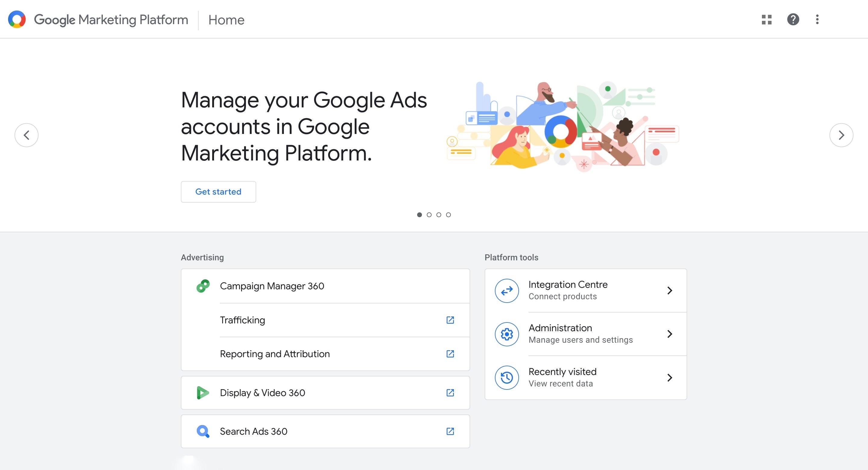Open the Google apps grid icon
Image resolution: width=868 pixels, height=470 pixels.
point(766,20)
